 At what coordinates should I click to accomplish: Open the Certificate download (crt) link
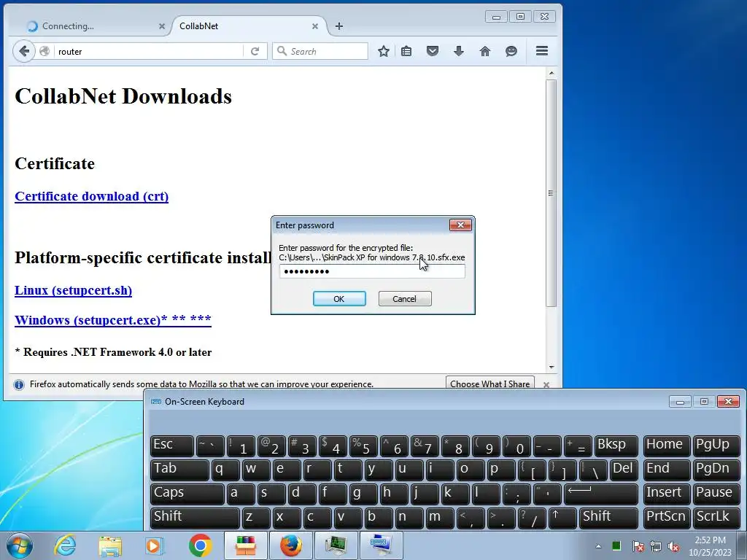tap(91, 196)
